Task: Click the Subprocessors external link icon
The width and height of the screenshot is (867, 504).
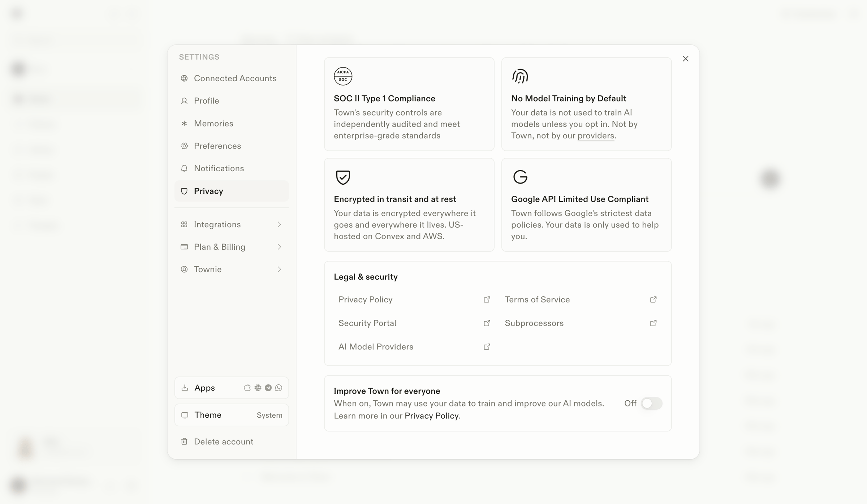Action: click(653, 323)
